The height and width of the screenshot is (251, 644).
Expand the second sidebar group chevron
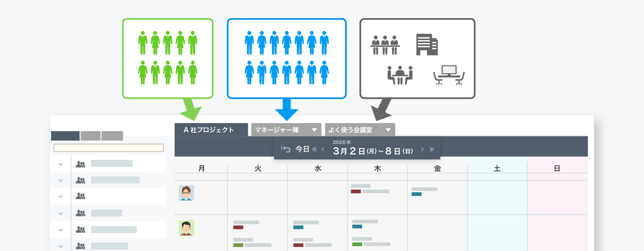61,180
